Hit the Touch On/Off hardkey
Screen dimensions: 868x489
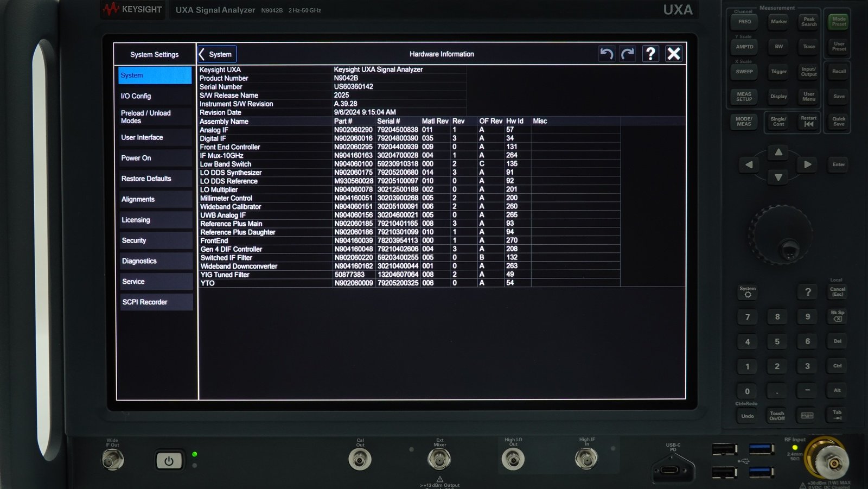777,416
